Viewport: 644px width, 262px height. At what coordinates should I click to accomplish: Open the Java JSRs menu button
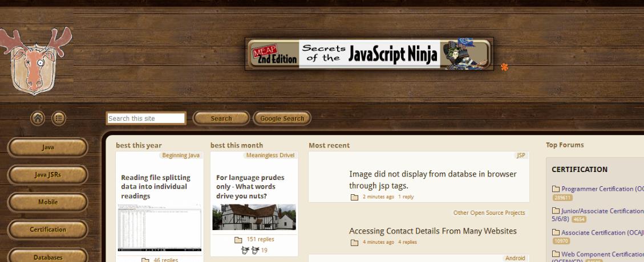coord(48,175)
